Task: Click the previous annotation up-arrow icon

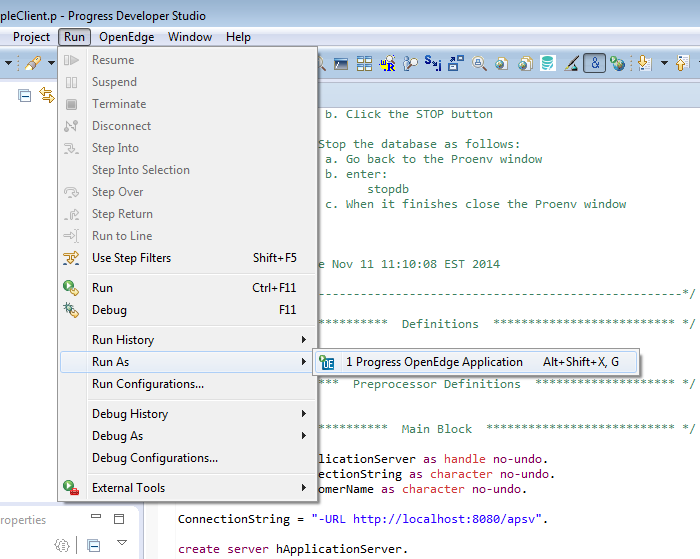Action: click(x=683, y=63)
